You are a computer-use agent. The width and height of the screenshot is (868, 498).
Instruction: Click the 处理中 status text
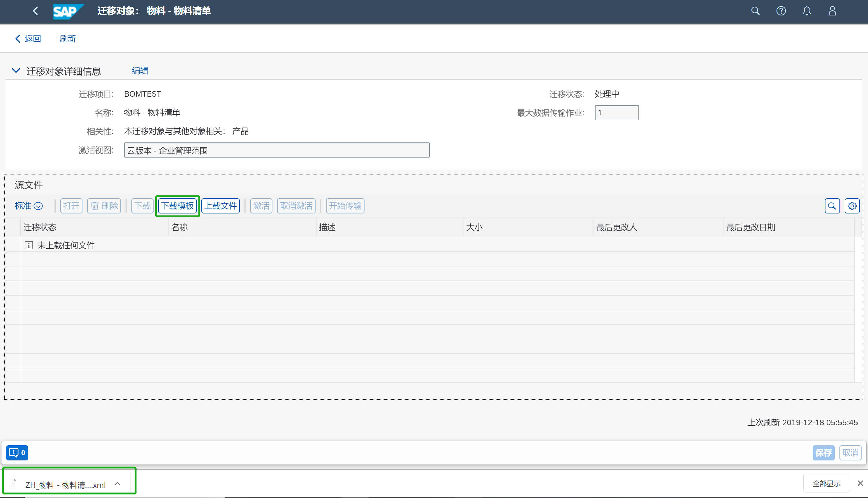click(607, 94)
